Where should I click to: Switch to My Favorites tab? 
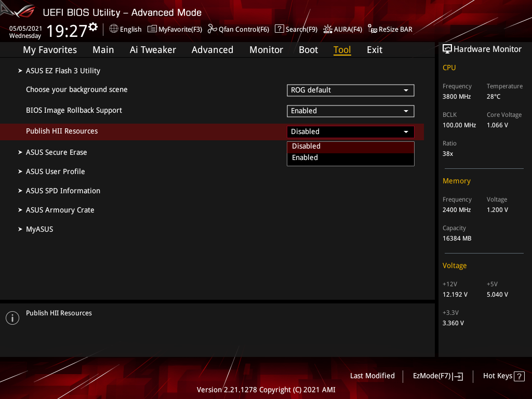tap(50, 50)
